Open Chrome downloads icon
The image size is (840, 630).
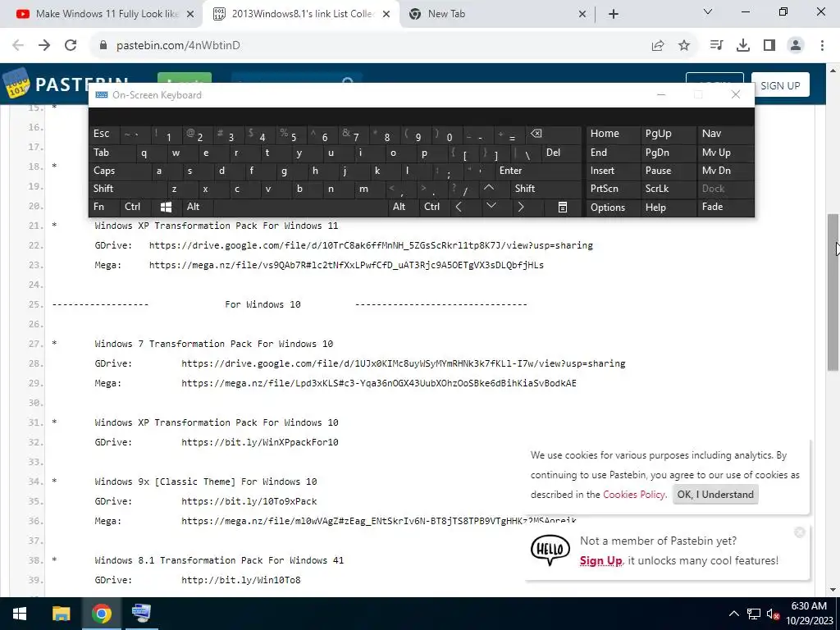pyautogui.click(x=743, y=46)
